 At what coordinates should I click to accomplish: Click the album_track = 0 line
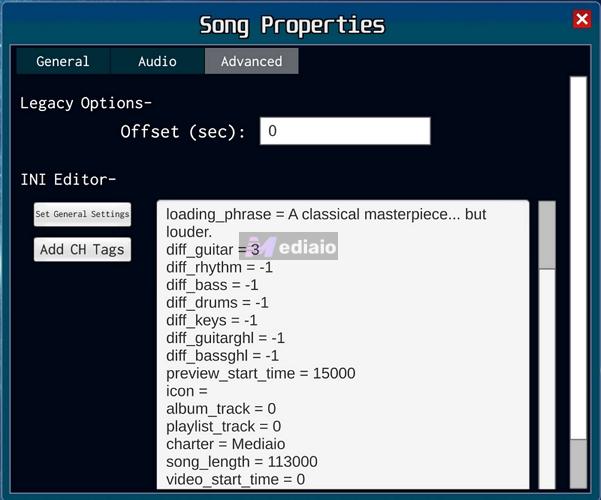[x=221, y=409]
